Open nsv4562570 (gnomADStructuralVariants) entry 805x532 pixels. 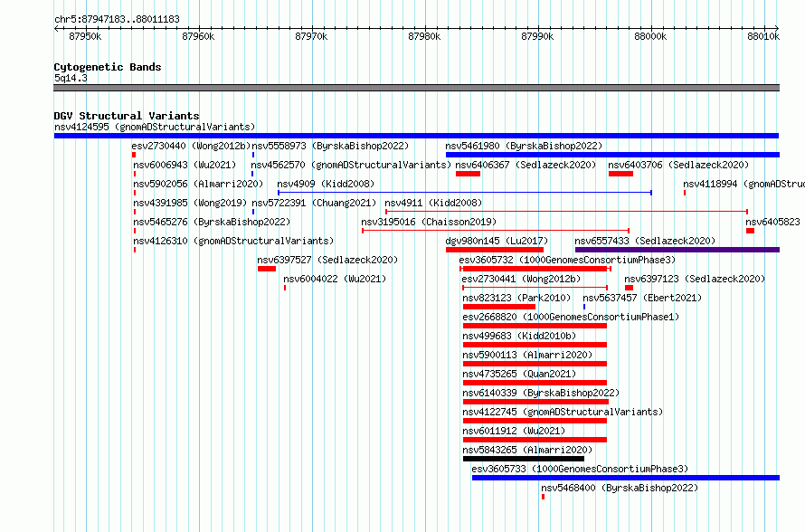click(351, 165)
